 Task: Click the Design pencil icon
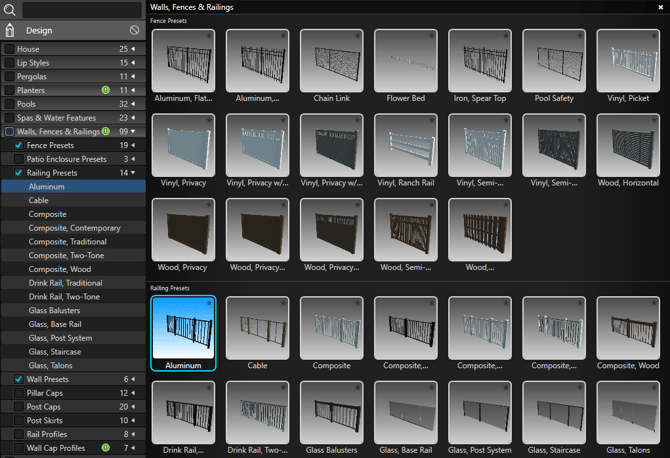coord(10,30)
